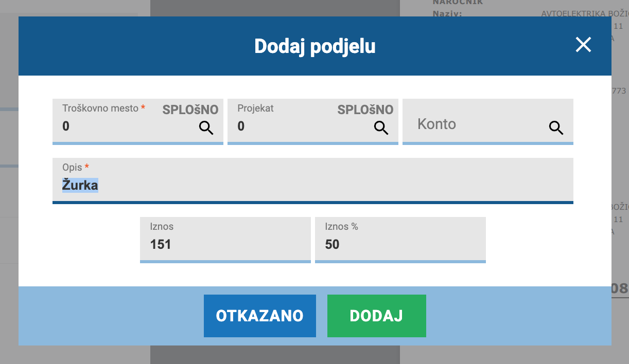Place the cursor in the Opis field
This screenshot has height=364, width=629.
[x=313, y=181]
